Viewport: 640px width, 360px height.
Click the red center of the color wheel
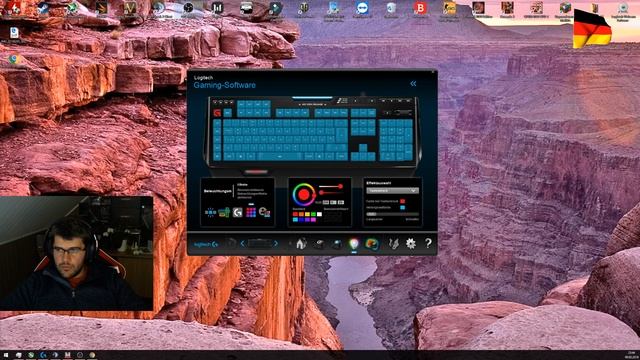coord(304,195)
